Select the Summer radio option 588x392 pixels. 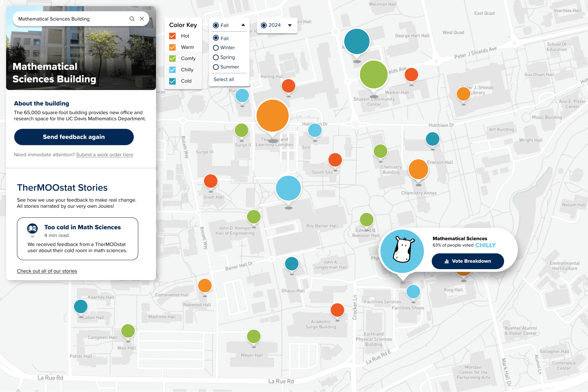216,67
